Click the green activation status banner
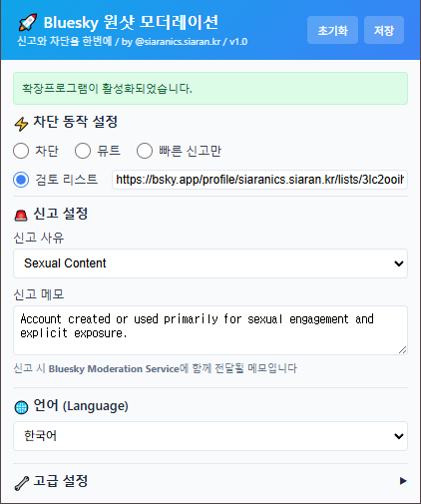This screenshot has width=421, height=504. tap(210, 89)
